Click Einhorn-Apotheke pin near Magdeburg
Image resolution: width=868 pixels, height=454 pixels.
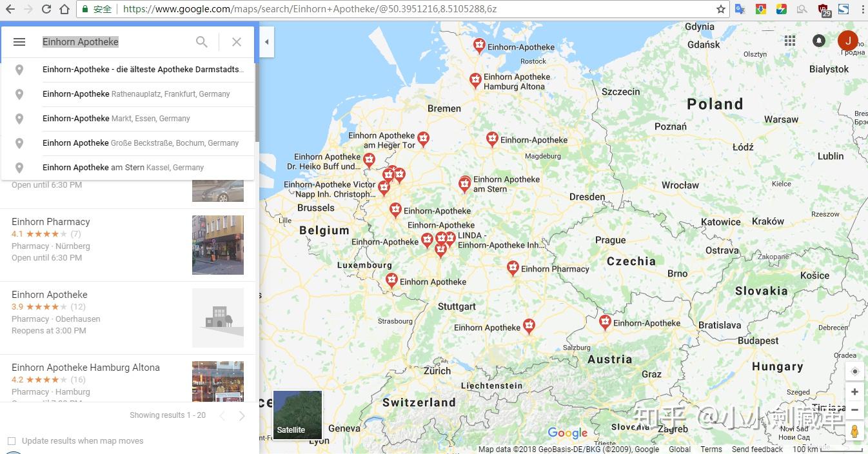492,139
